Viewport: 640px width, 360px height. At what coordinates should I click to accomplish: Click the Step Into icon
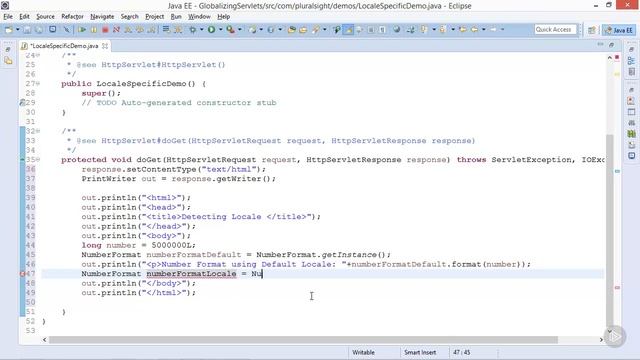pyautogui.click(x=128, y=29)
